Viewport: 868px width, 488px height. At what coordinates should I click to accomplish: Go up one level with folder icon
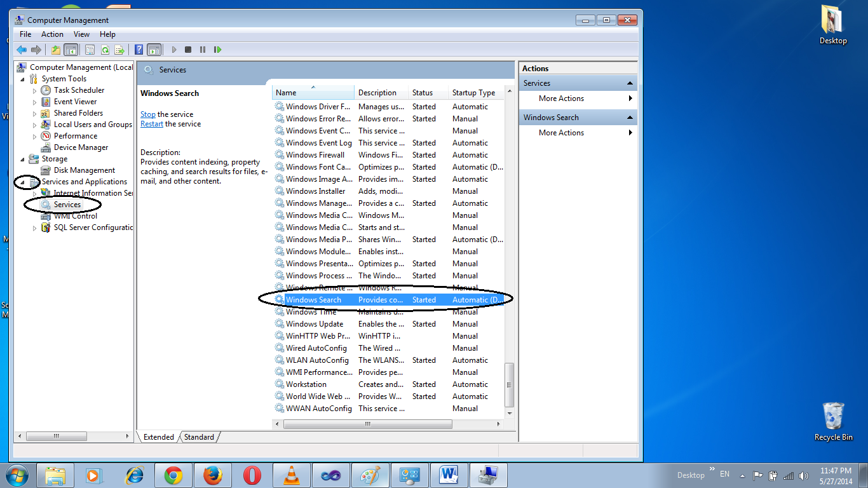coord(56,50)
